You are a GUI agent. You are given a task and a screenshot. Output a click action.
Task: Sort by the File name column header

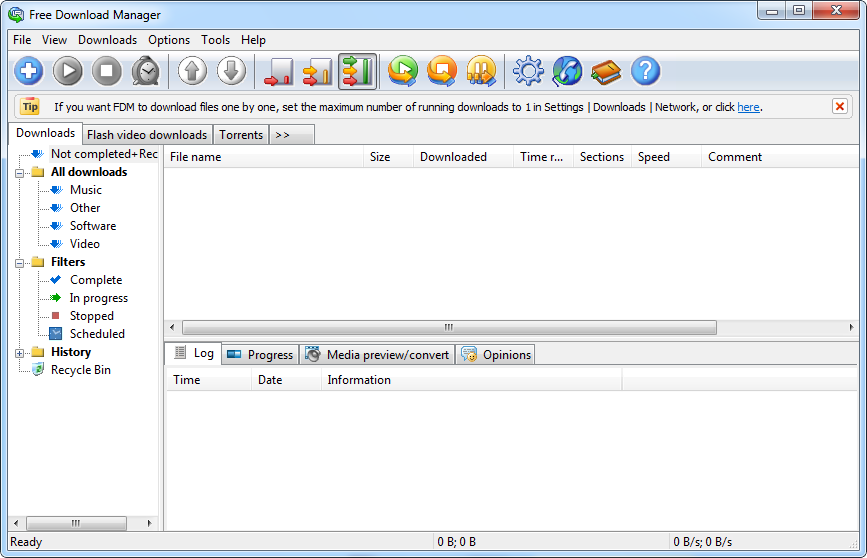pos(264,157)
